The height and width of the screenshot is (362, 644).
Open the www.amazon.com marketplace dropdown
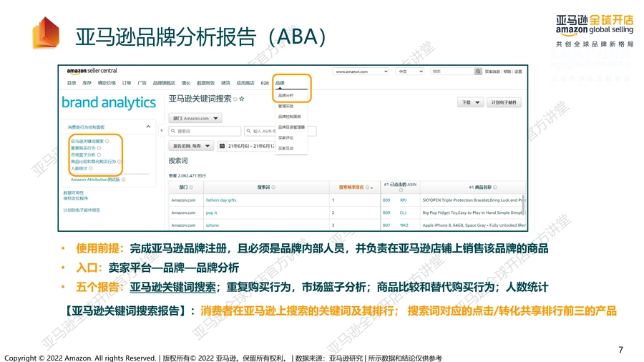coord(361,72)
